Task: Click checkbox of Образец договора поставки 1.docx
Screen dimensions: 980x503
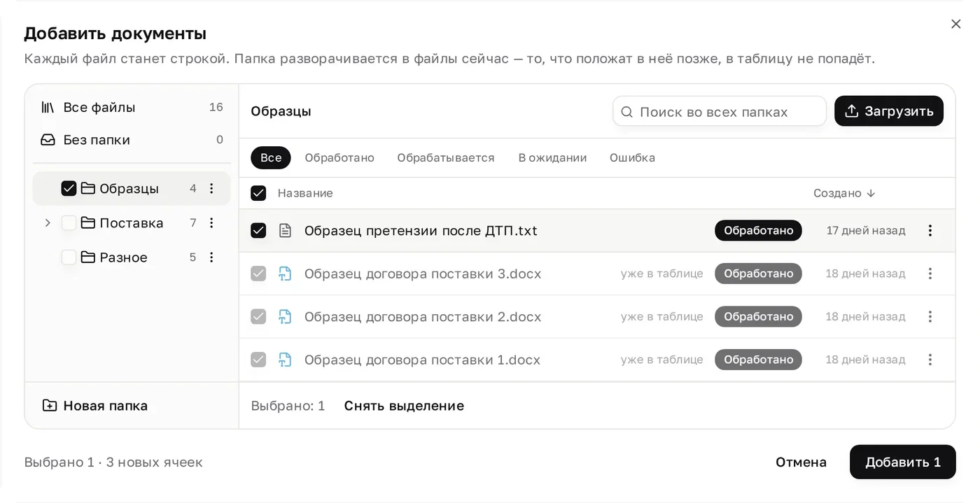Action: click(x=258, y=360)
